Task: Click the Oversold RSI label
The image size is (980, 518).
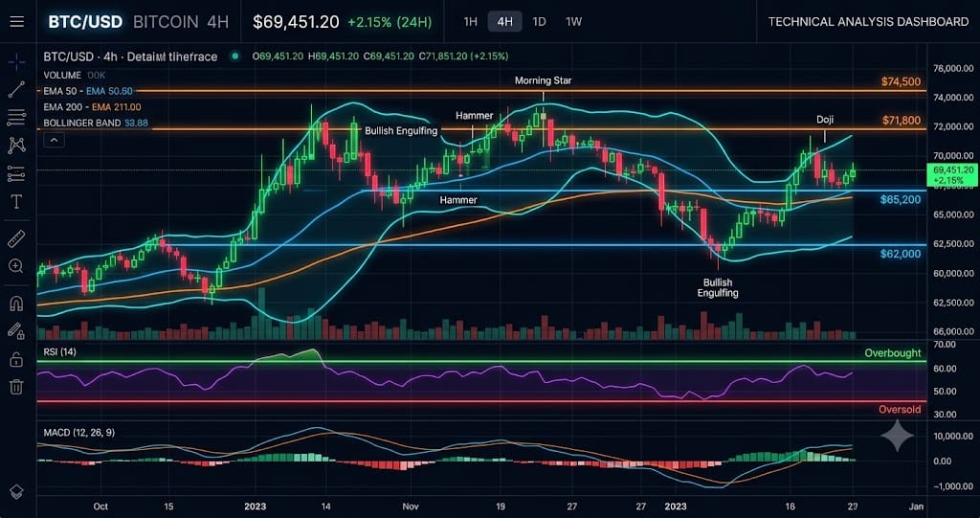Action: point(900,410)
